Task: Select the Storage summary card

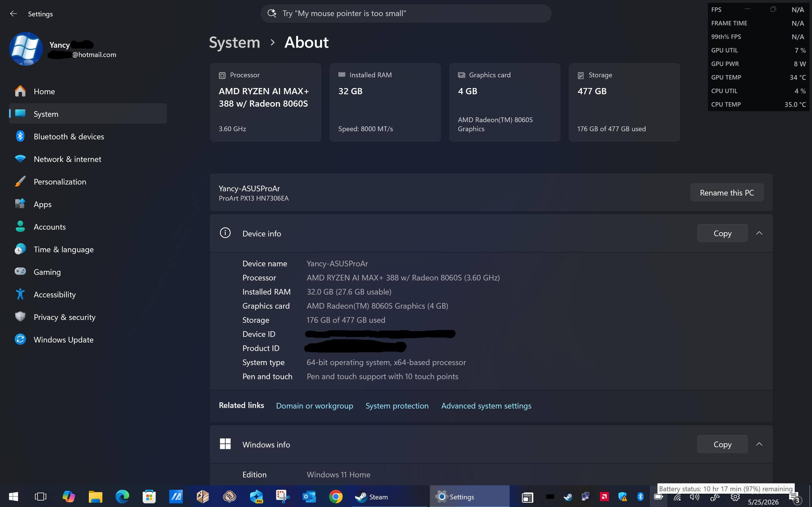Action: coord(624,102)
